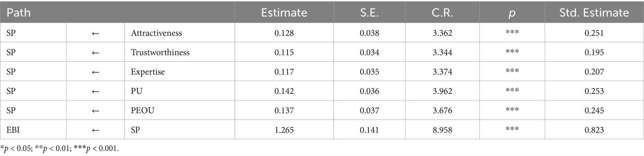Click the italic p column header
Image resolution: width=644 pixels, height=156 pixels.
point(512,13)
